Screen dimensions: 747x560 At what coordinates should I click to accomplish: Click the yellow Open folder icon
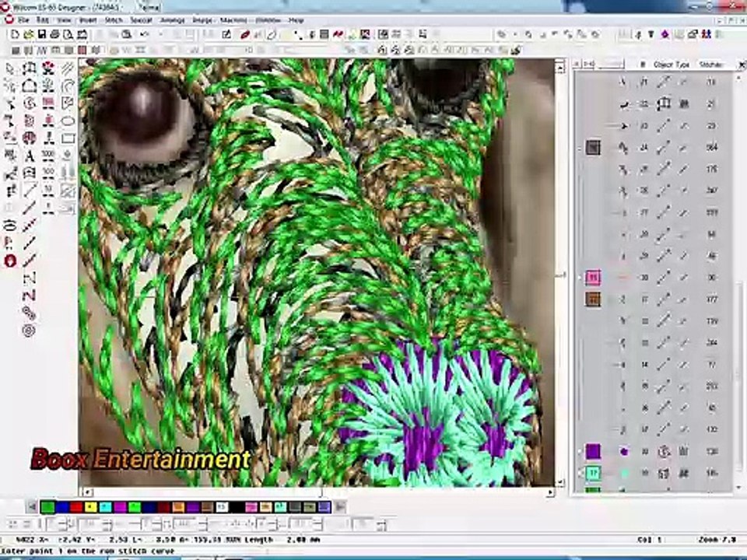(x=29, y=34)
